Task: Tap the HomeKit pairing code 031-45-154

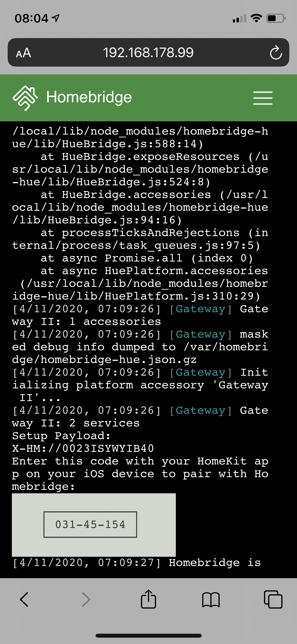Action: (90, 525)
